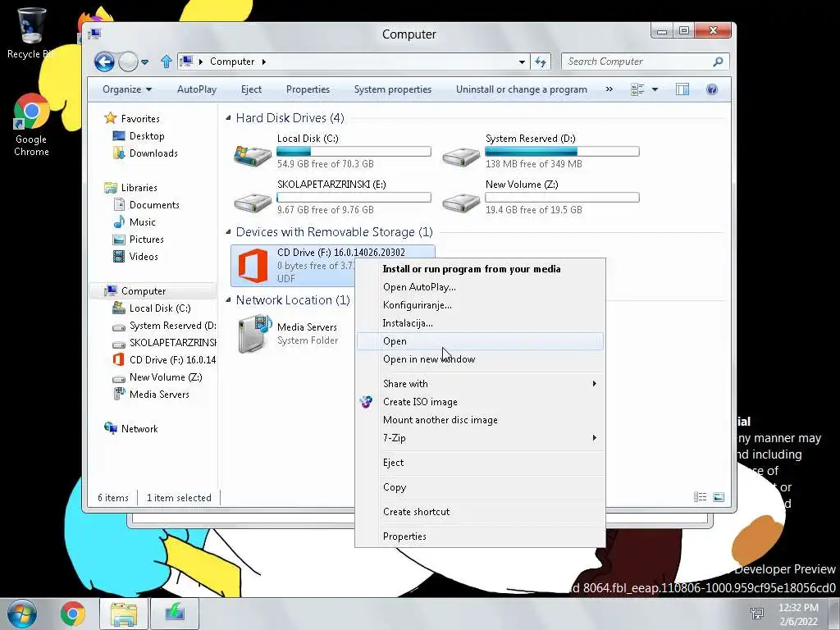Viewport: 840px width, 630px height.
Task: Select Media Servers in navigation tree
Action: (x=159, y=395)
